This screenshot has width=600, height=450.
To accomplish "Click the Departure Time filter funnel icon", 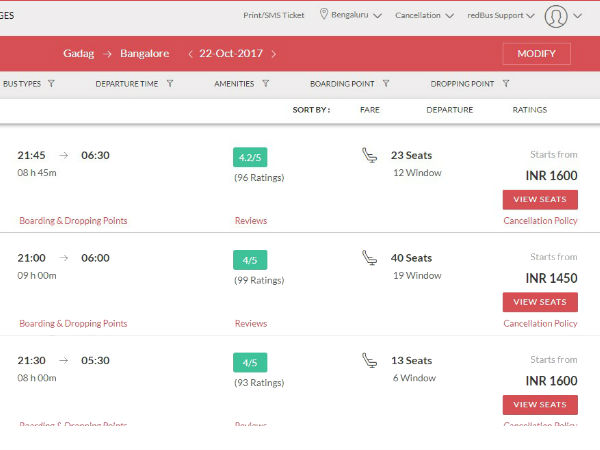I will (x=170, y=84).
